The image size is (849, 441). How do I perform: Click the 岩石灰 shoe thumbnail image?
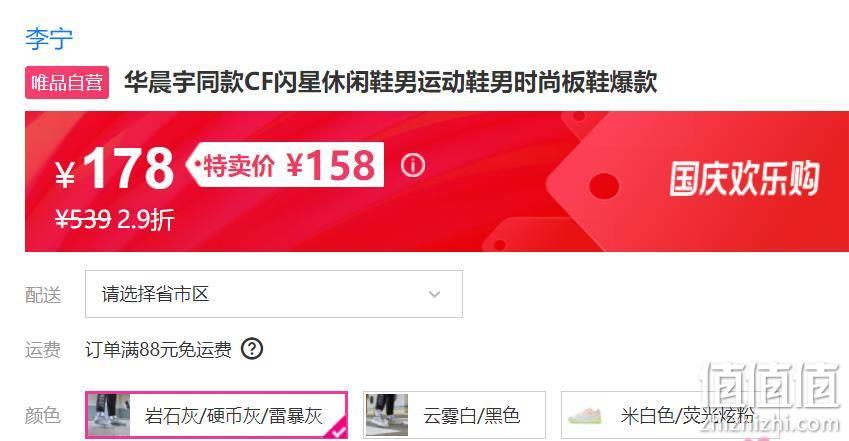pyautogui.click(x=109, y=415)
